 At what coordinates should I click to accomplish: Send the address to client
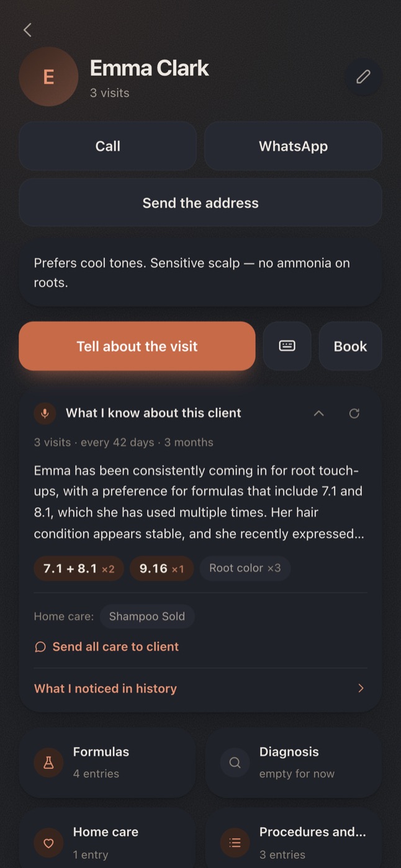200,203
